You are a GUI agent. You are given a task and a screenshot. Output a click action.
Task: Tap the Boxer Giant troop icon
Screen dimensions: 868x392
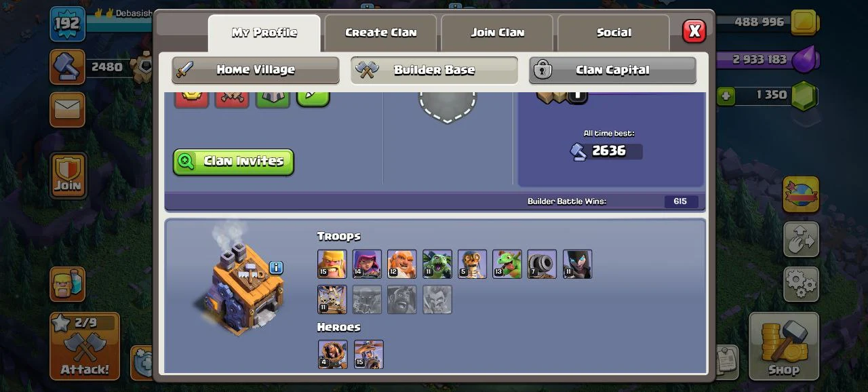point(402,264)
